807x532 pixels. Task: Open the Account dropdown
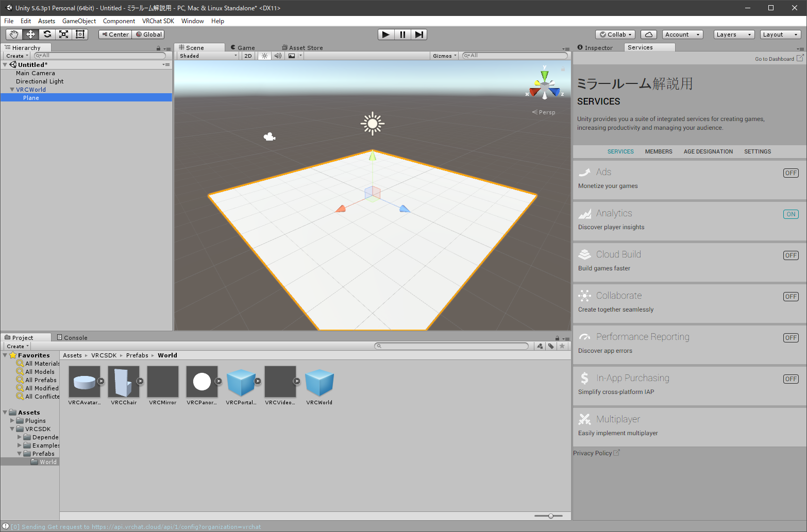pos(682,35)
